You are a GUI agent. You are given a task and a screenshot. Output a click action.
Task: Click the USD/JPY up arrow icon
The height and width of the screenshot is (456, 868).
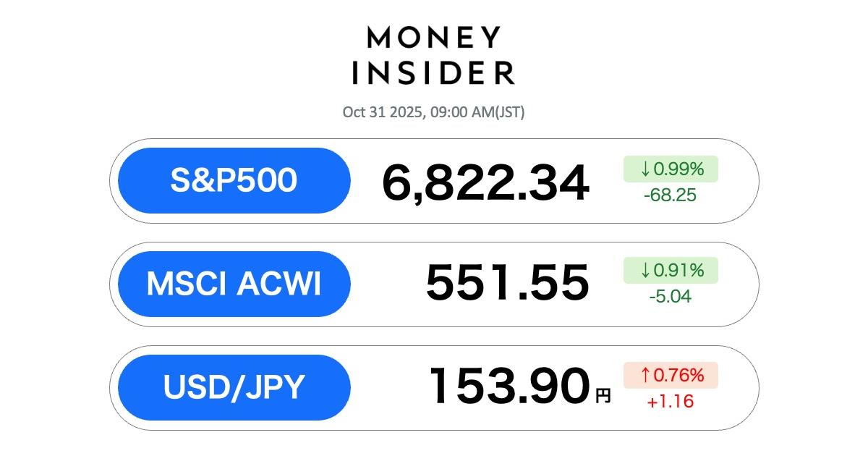(x=645, y=375)
